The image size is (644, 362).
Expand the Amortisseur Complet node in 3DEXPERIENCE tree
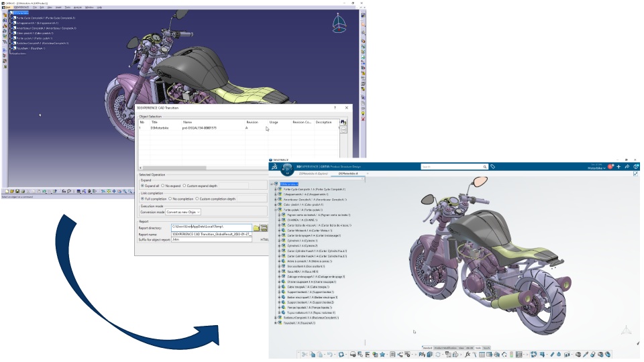275,200
